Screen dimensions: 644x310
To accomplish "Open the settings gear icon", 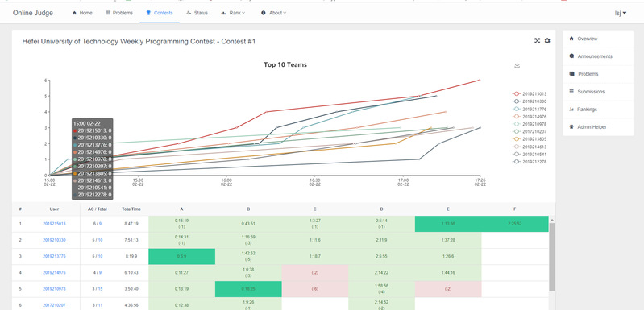I will pyautogui.click(x=547, y=40).
